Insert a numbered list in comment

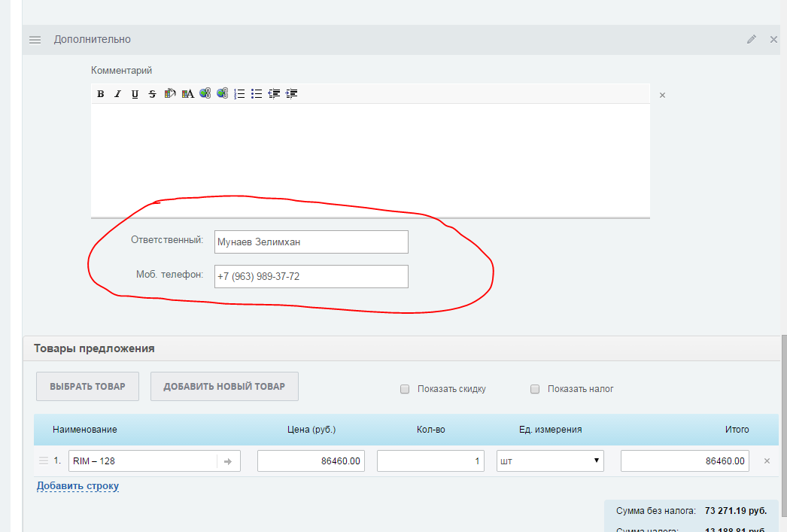point(240,94)
